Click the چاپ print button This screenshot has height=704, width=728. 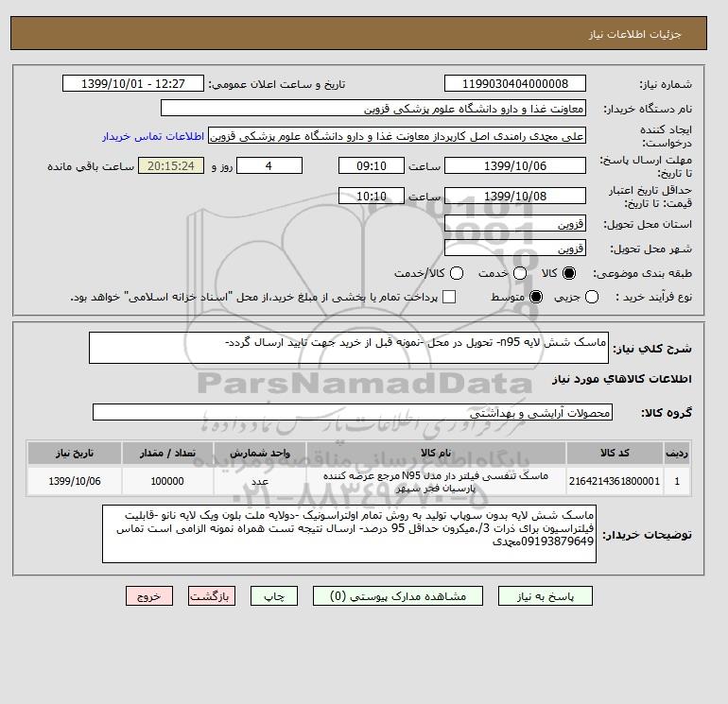(274, 596)
